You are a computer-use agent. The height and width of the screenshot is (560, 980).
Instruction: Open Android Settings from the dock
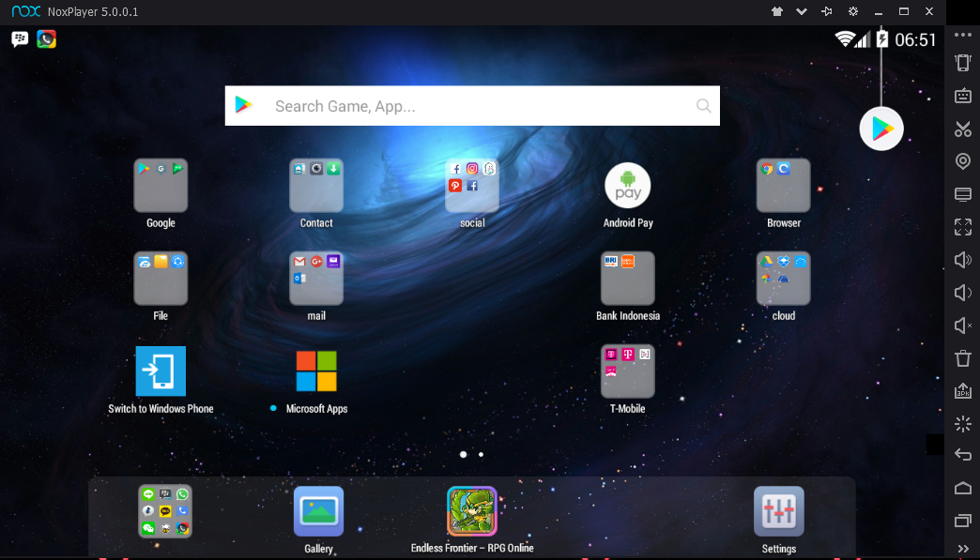(x=779, y=511)
